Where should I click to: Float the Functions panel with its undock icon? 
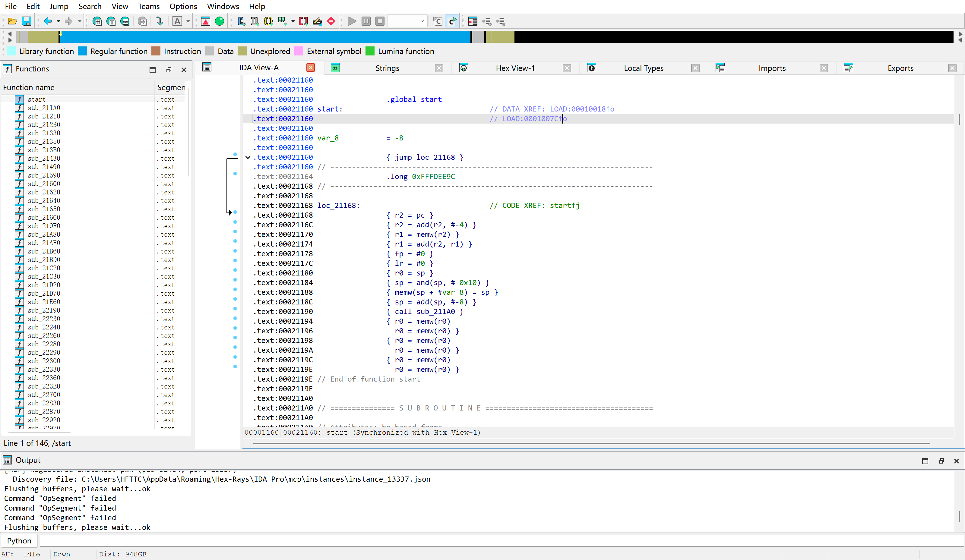point(169,69)
